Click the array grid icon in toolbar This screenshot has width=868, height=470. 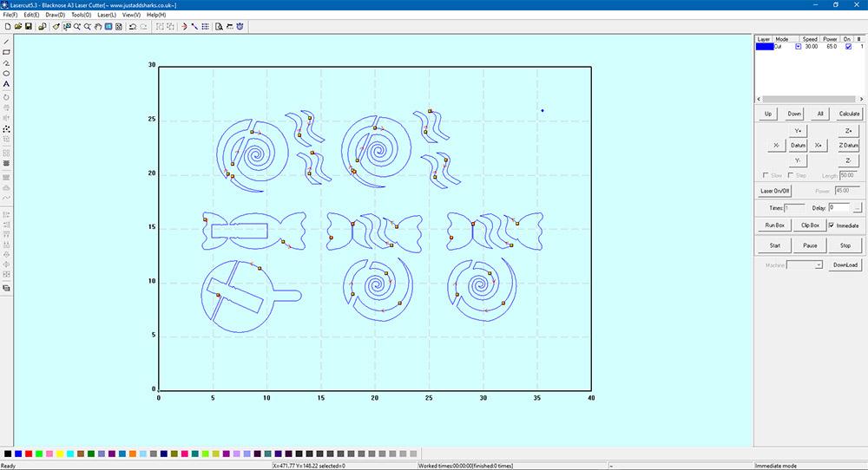coord(206,27)
